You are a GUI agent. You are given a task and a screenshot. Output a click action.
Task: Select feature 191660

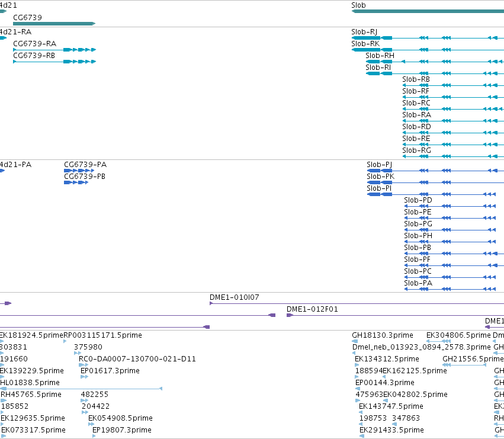coord(14,359)
